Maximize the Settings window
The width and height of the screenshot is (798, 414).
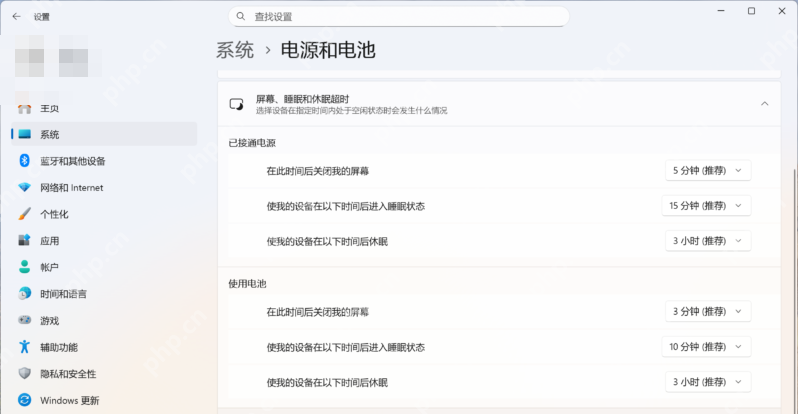tap(751, 11)
